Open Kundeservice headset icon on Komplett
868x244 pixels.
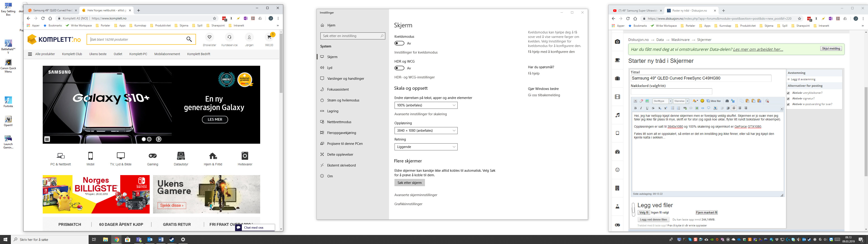[229, 37]
